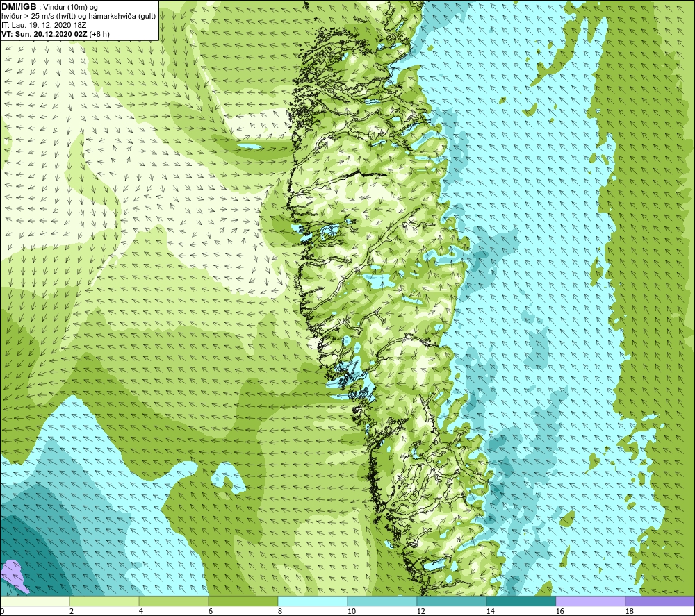The image size is (695, 616).
Task: Click the purple high-wind patch in map corner
Action: (x=13, y=576)
